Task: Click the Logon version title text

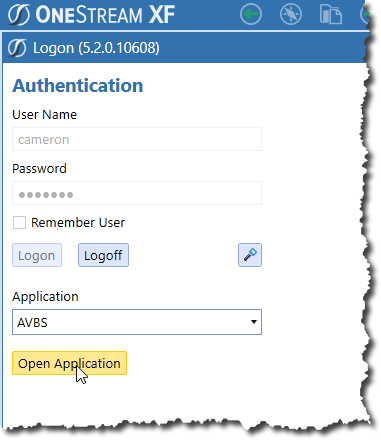Action: click(x=96, y=48)
